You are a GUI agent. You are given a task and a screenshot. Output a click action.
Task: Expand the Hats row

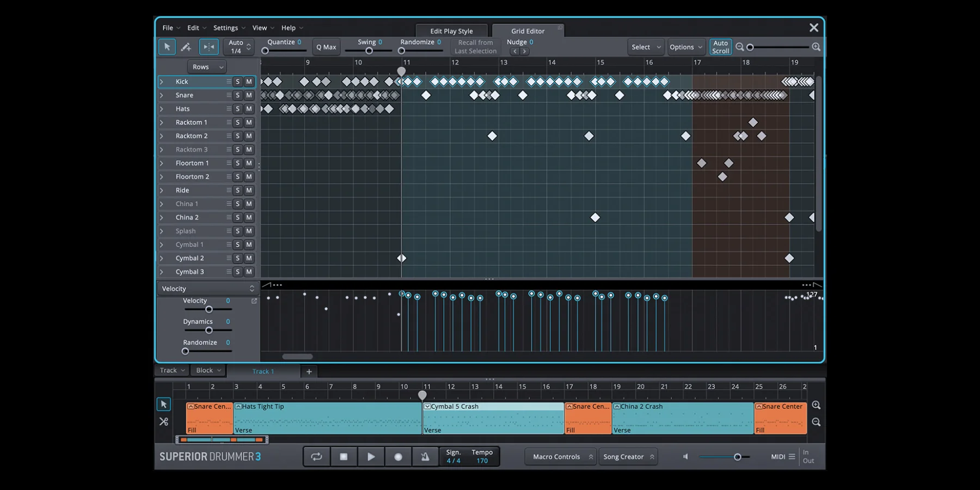point(162,109)
